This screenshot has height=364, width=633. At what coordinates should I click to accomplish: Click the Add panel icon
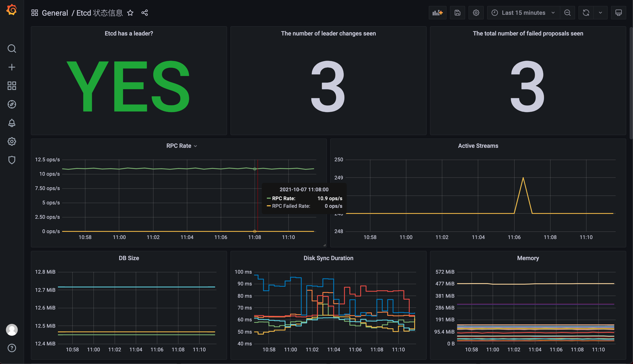[x=437, y=13]
